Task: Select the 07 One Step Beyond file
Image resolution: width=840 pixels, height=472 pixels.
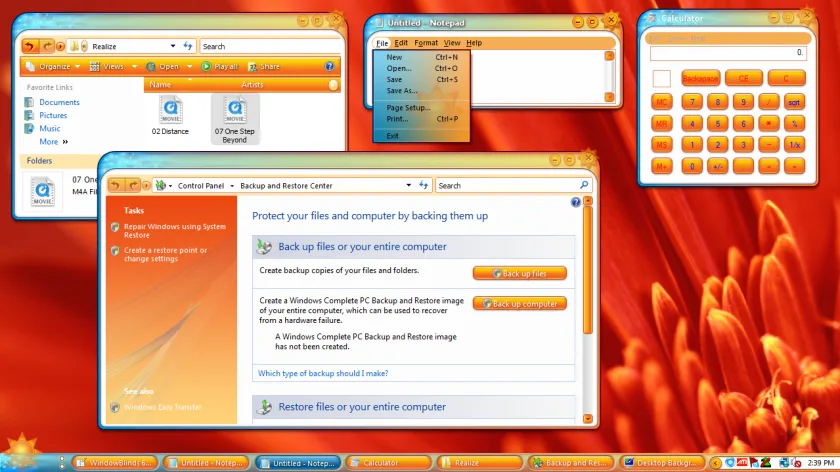Action: (x=235, y=119)
